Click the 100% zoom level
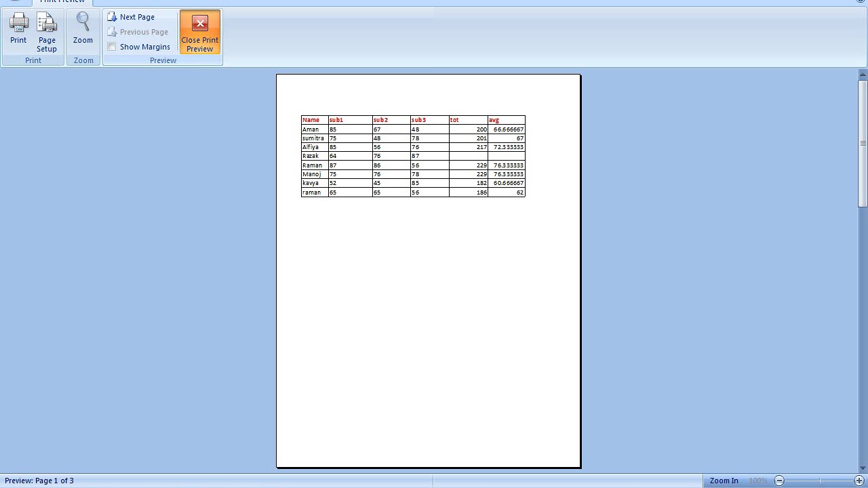 (758, 481)
